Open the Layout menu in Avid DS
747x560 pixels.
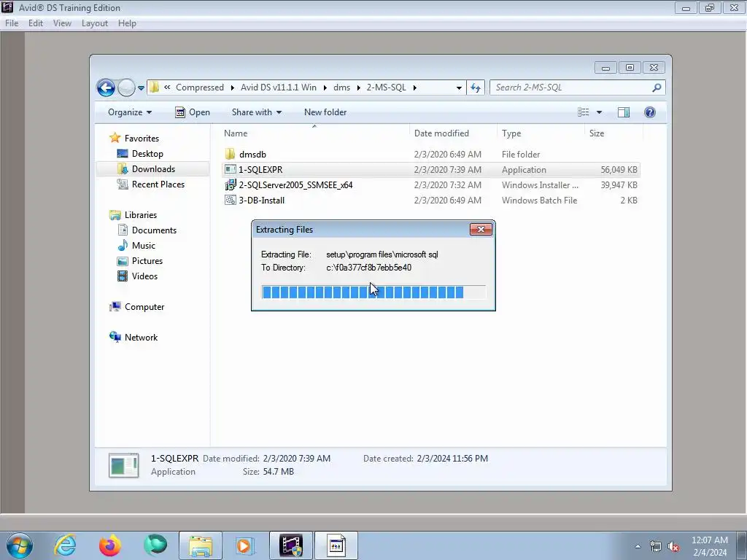coord(94,23)
